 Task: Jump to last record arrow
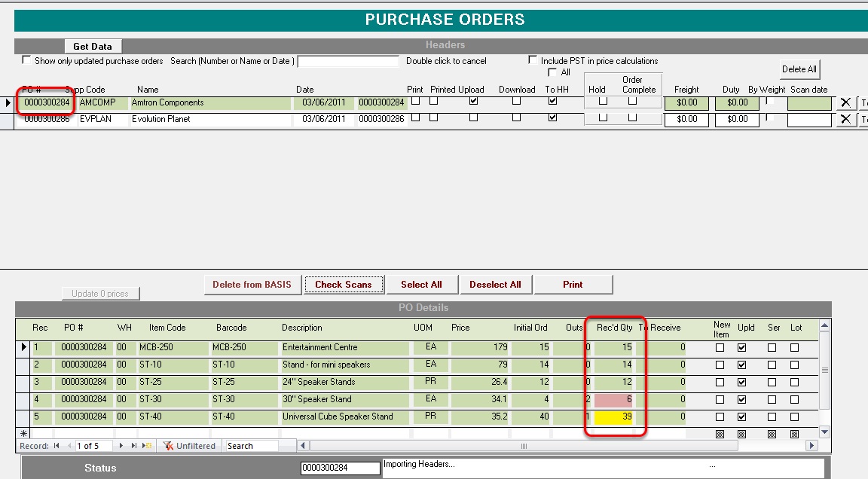pyautogui.click(x=134, y=446)
